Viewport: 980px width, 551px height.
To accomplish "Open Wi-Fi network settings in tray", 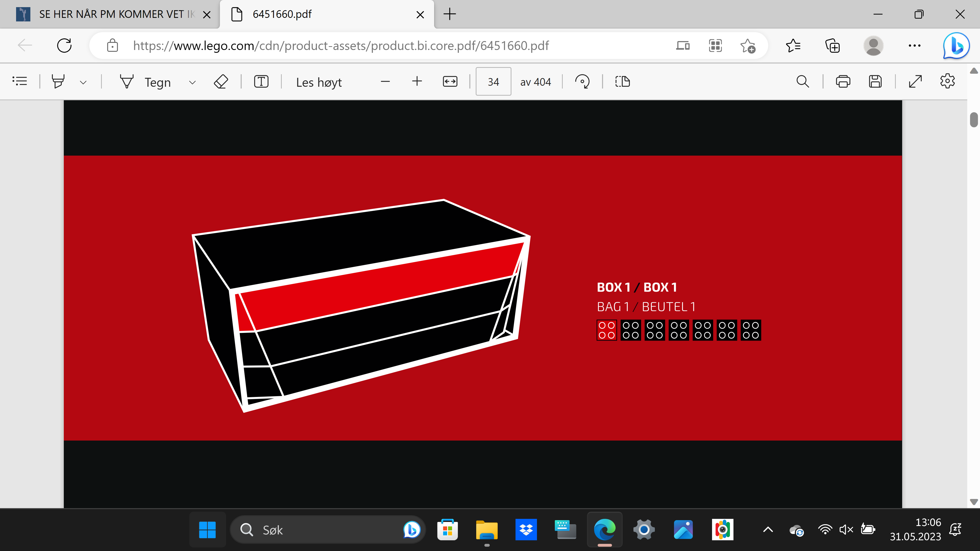I will (825, 530).
